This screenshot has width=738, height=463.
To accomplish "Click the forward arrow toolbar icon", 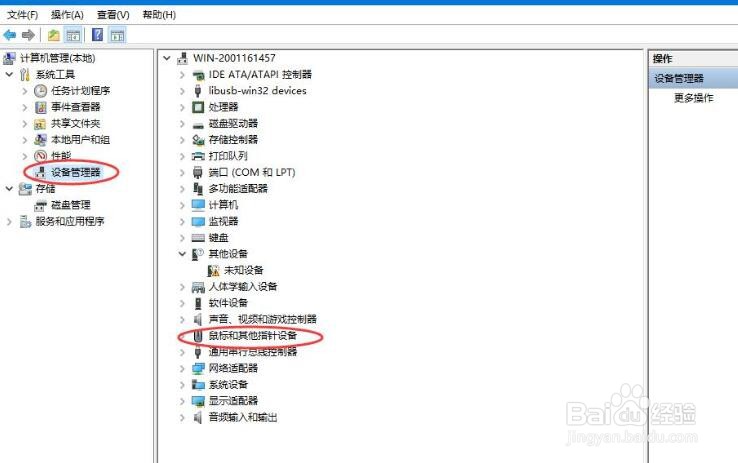I will tap(28, 35).
